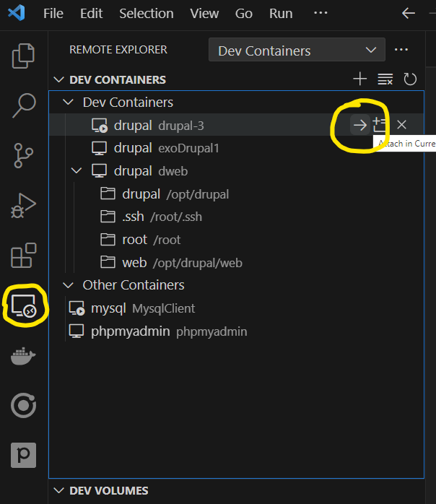Open Source Control view in activity bar
The image size is (436, 504).
tap(23, 155)
